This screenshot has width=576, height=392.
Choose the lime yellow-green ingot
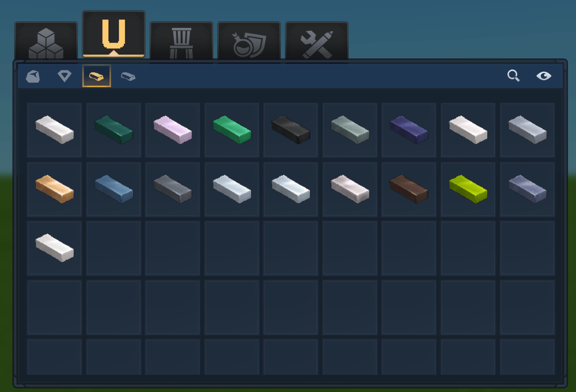(x=468, y=189)
